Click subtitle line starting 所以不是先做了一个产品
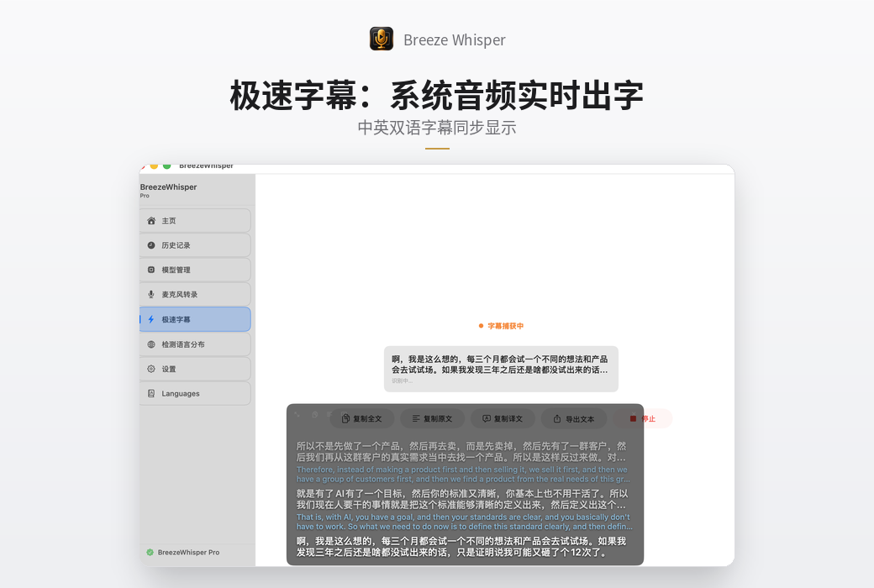This screenshot has width=874, height=588. [463, 451]
